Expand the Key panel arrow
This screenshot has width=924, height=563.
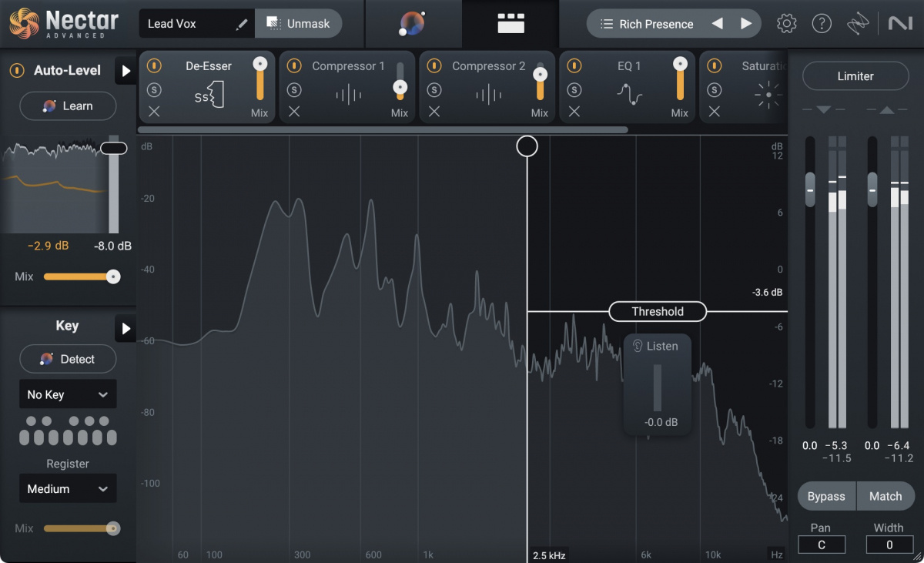pyautogui.click(x=126, y=329)
